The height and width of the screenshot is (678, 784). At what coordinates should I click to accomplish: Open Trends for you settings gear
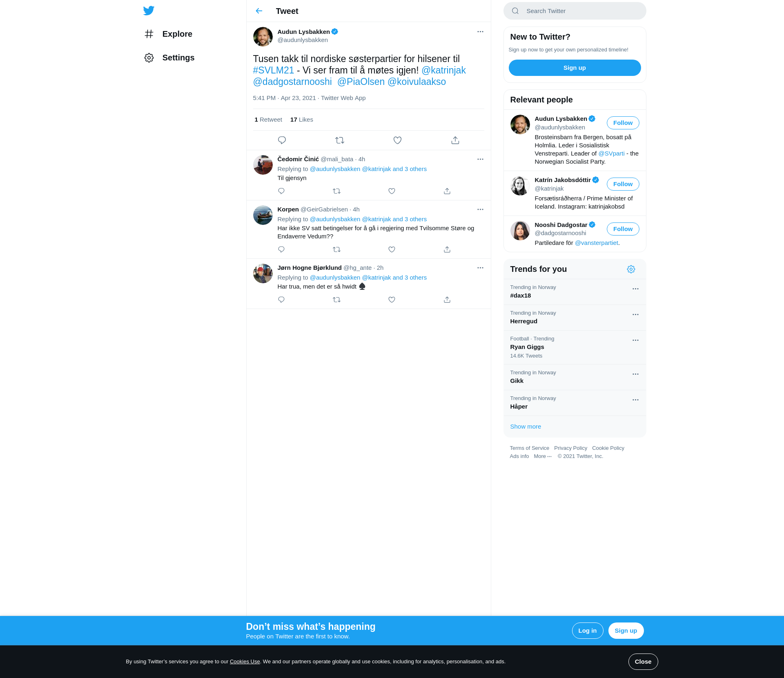[631, 269]
